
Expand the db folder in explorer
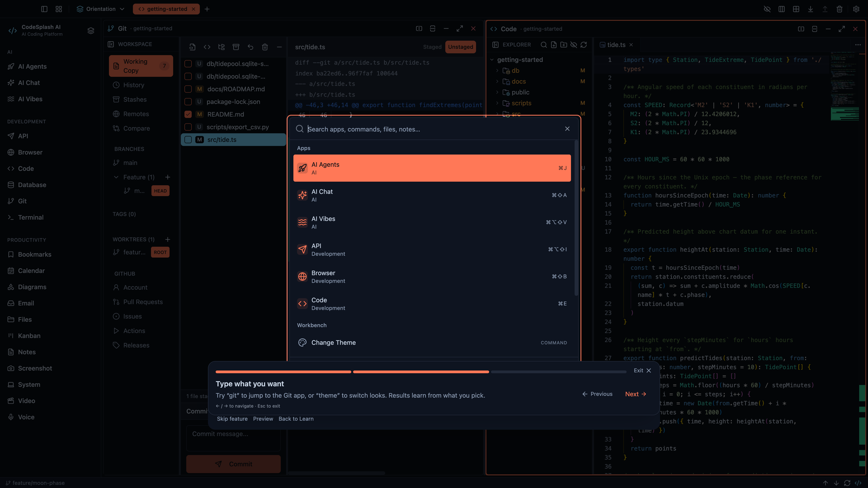click(497, 71)
